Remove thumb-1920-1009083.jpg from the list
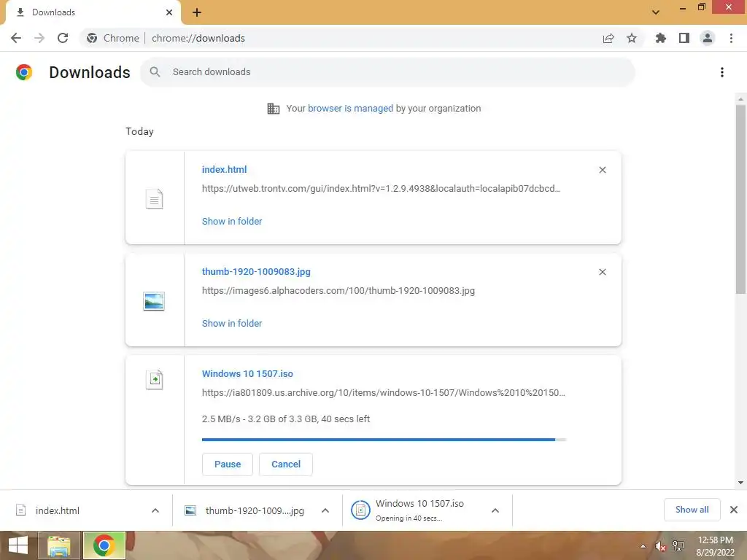 click(x=602, y=272)
